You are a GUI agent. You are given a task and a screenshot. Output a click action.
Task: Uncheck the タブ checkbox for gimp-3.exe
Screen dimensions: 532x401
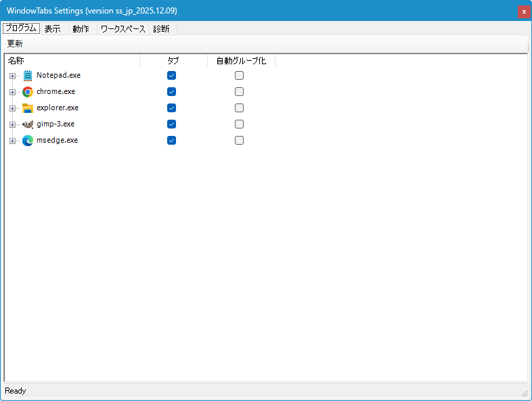click(x=172, y=124)
